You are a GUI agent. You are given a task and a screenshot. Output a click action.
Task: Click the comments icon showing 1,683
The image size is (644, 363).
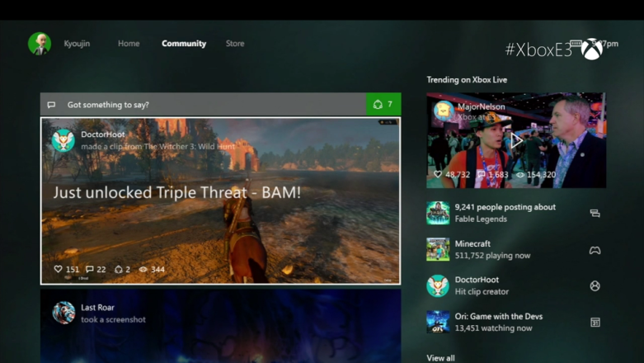coord(481,174)
